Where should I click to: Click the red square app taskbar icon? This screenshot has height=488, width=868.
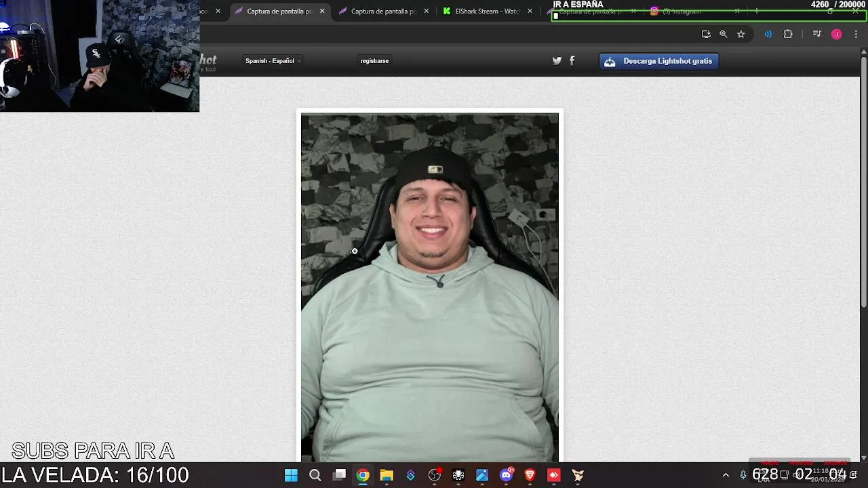(x=554, y=475)
